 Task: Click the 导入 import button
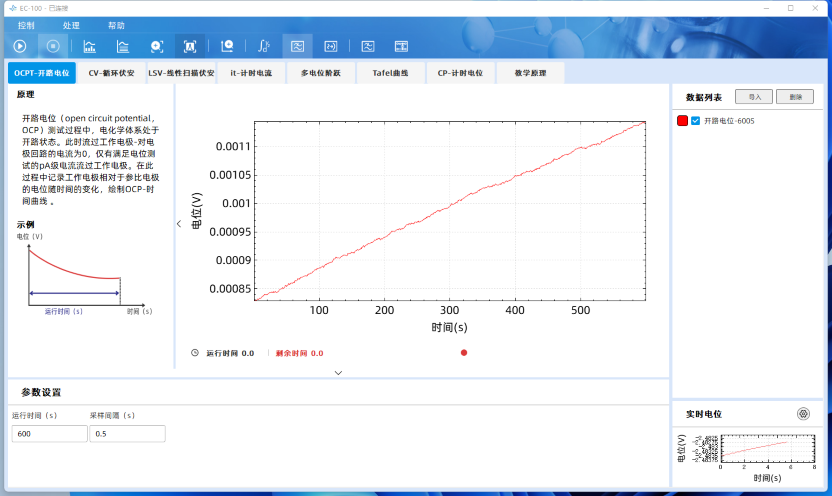[x=754, y=97]
